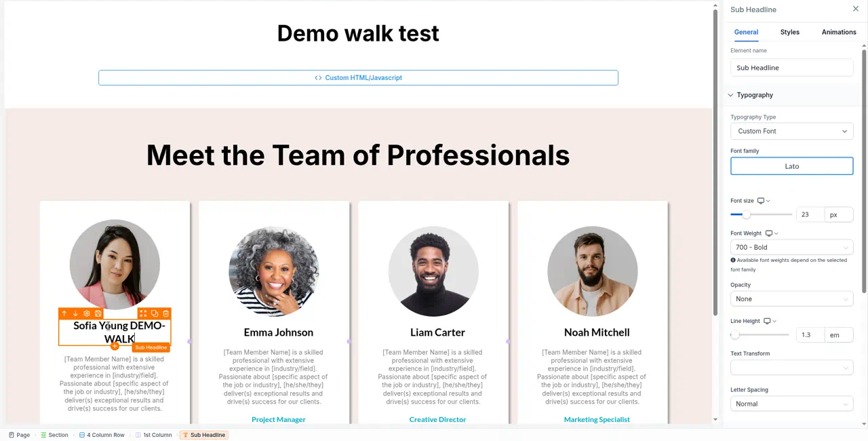Image resolution: width=868 pixels, height=441 pixels.
Task: Select Emma Johnson's profile photo
Action: tap(274, 271)
